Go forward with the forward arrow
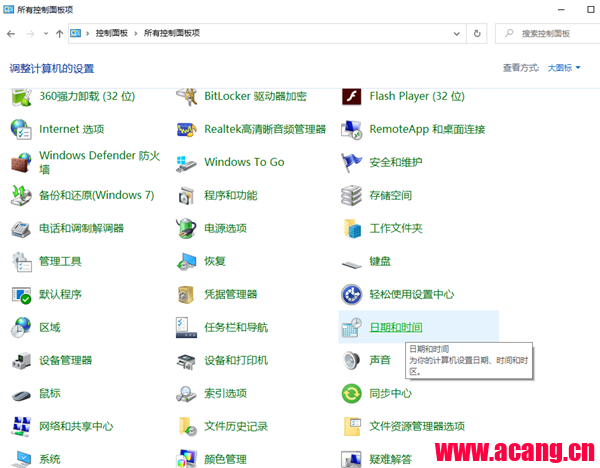This screenshot has width=600, height=468. 30,34
